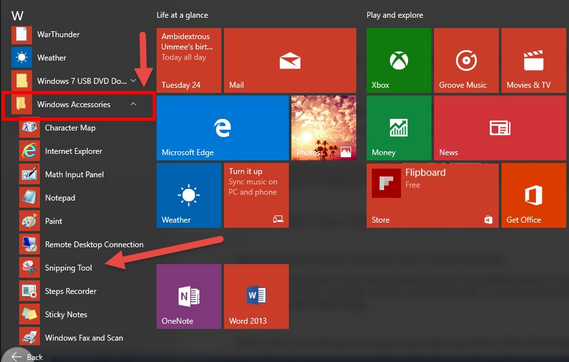Launch the Sticky Notes icon
The image size is (569, 362).
click(29, 314)
